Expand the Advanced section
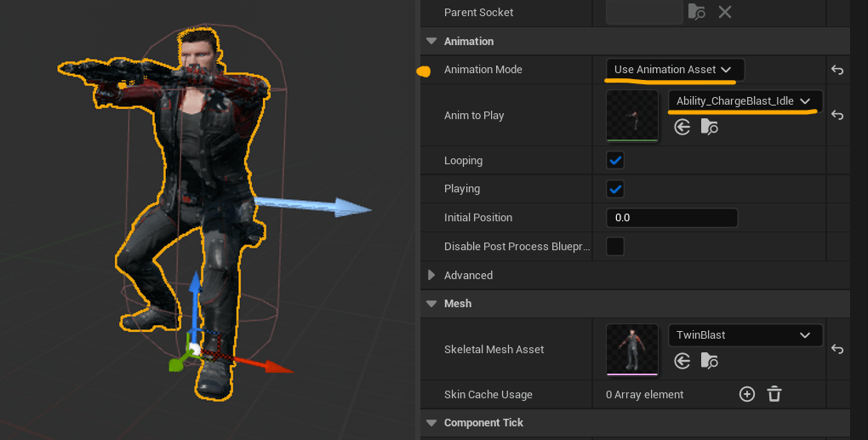Viewport: 868px width, 440px height. (431, 275)
